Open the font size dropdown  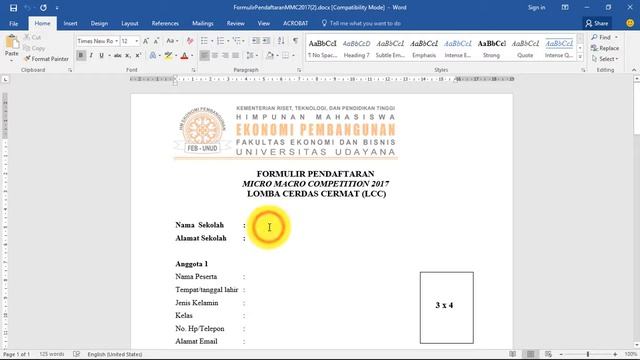137,41
